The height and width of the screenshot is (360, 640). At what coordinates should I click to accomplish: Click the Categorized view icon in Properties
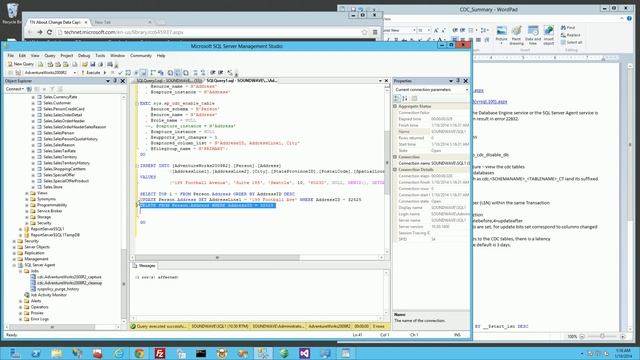click(397, 98)
